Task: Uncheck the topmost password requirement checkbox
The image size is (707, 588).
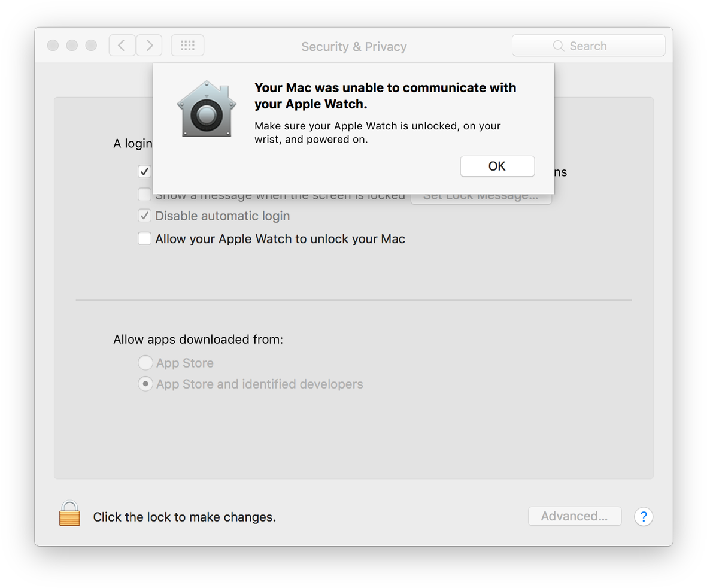Action: point(144,171)
